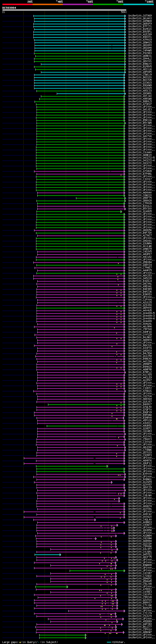Select label UniRef100_Q9FKR5
The width and height of the screenshot is (156, 644).
140,72
